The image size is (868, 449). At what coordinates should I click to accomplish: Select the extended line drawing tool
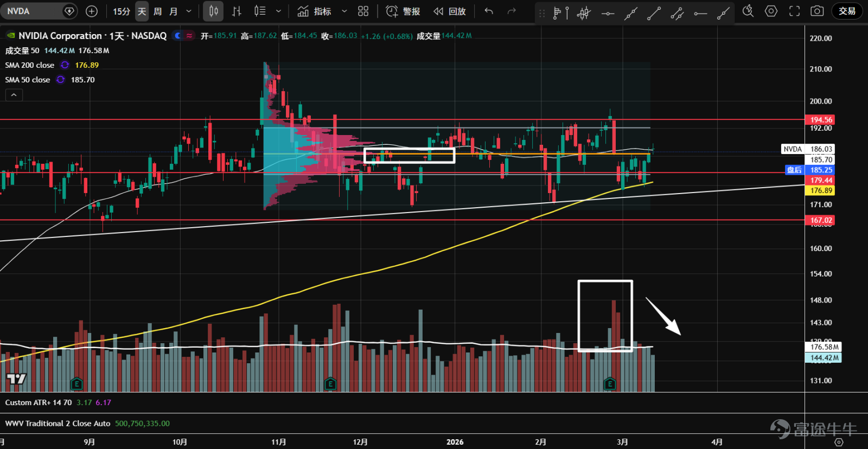(630, 13)
